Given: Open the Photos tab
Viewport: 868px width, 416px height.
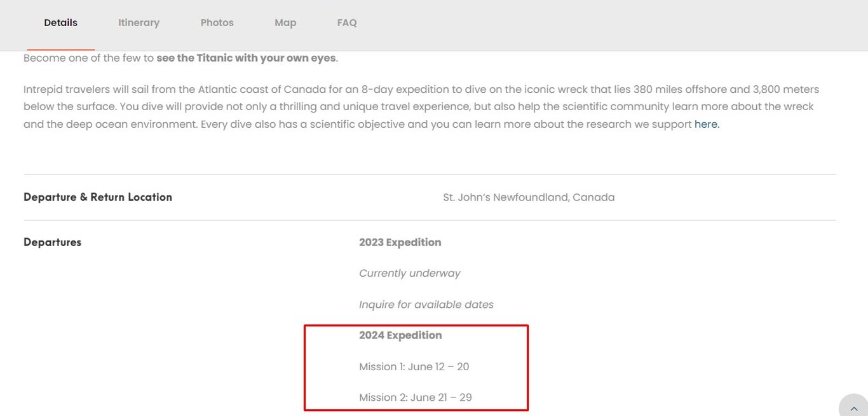Looking at the screenshot, I should [217, 23].
